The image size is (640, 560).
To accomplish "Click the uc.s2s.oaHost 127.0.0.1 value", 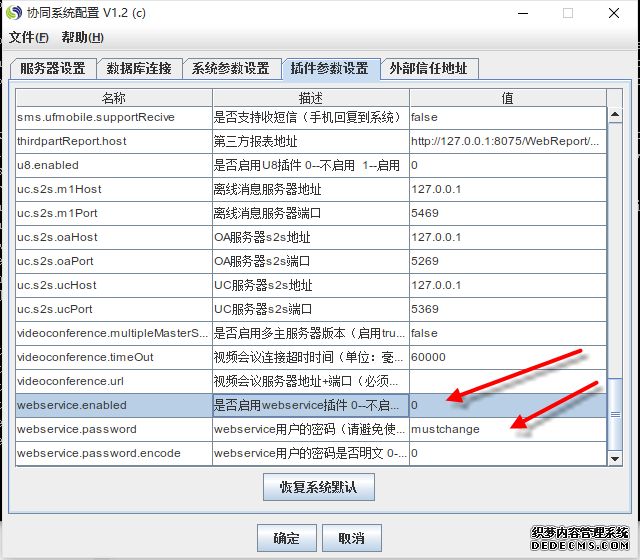I will (508, 238).
